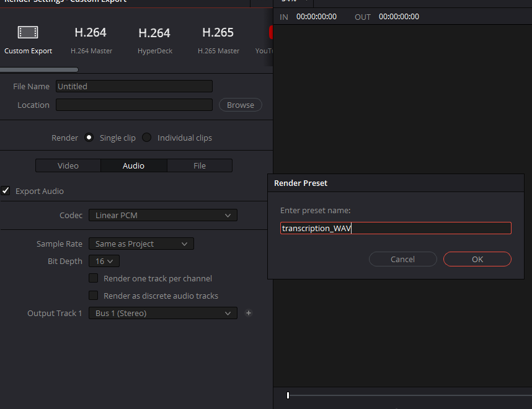Disable the Export Audio checkbox
Viewport: 532px width, 409px height.
point(6,191)
